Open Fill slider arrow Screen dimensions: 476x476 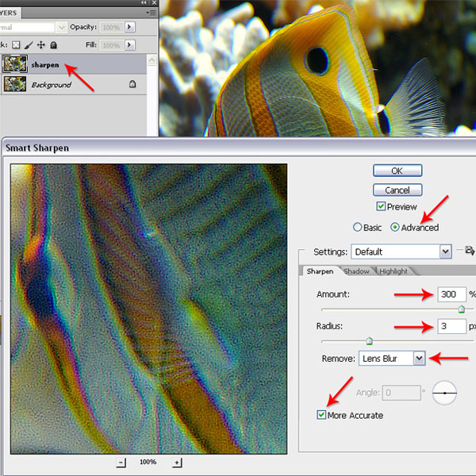pyautogui.click(x=129, y=45)
